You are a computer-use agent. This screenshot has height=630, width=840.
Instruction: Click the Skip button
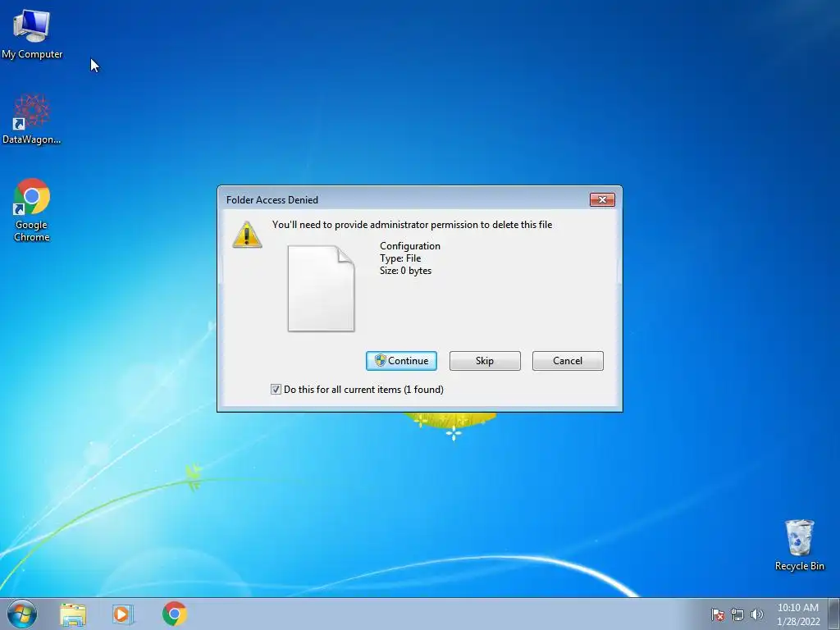point(485,361)
